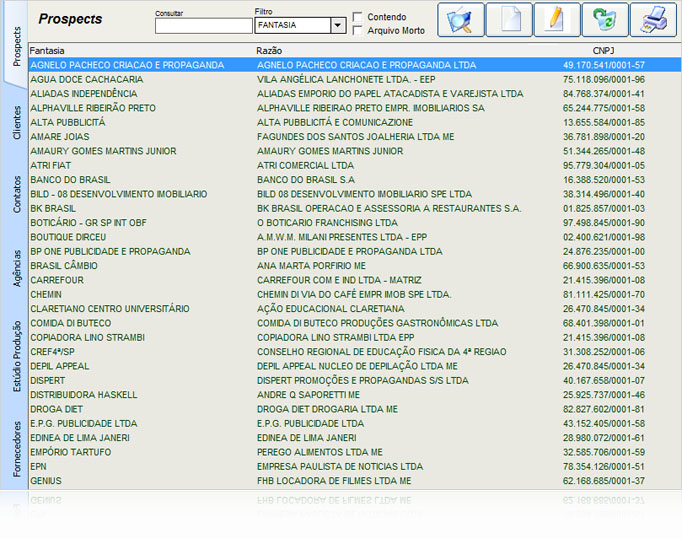This screenshot has width=682, height=539.
Task: Select AMAURY GOMES MARTINS JUNIOR in Fantasia column
Action: (x=103, y=151)
